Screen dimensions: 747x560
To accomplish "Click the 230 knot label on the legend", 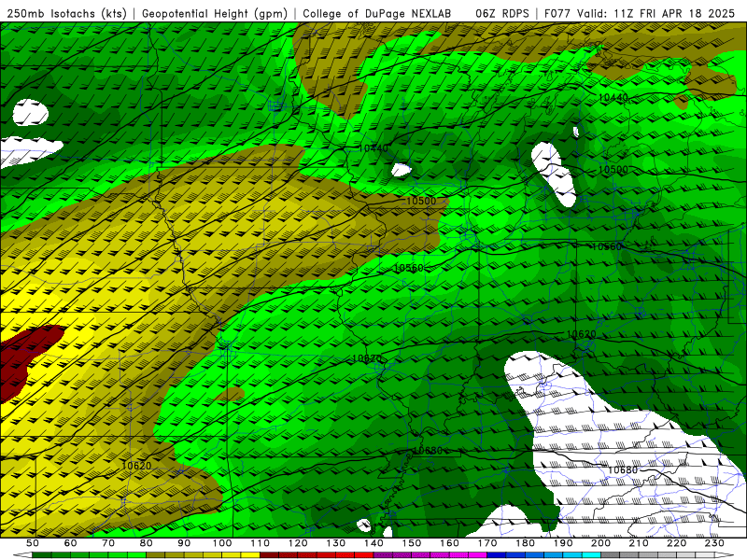I will pos(714,543).
